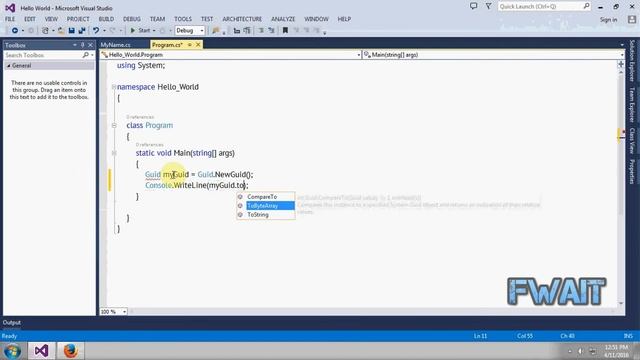The height and width of the screenshot is (360, 640).
Task: Collapse the Main method code block
Action: [x=114, y=153]
